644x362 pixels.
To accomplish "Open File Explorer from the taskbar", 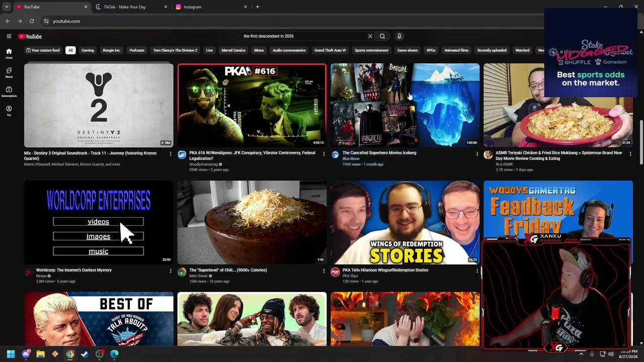I will (x=41, y=354).
